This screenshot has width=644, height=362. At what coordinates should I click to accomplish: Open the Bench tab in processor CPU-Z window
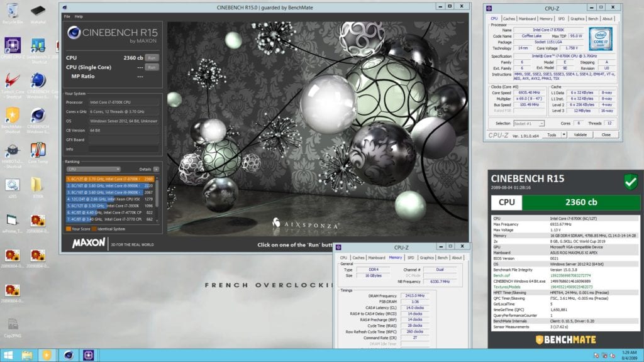[x=593, y=19]
